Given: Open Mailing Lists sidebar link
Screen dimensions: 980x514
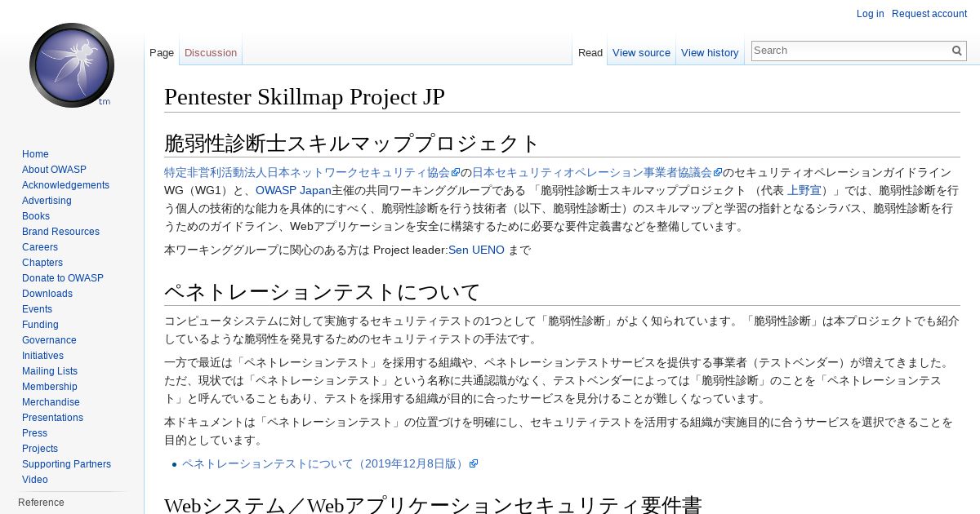Looking at the screenshot, I should tap(50, 371).
